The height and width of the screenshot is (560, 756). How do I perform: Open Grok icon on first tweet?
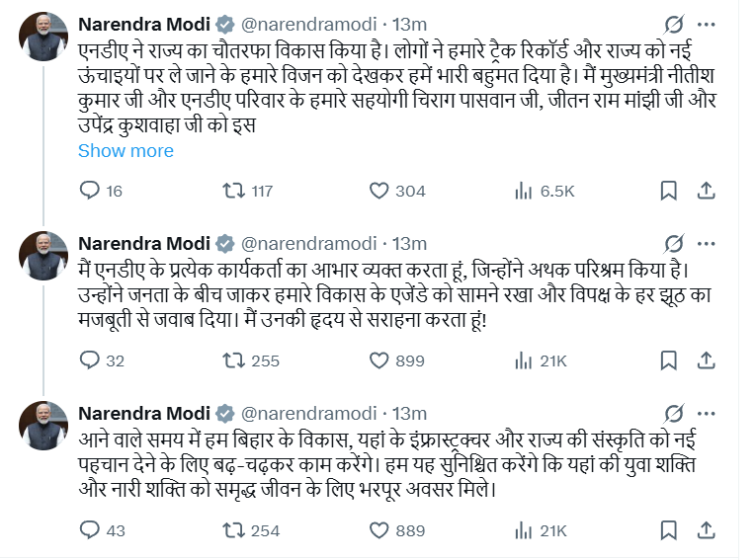pyautogui.click(x=674, y=24)
